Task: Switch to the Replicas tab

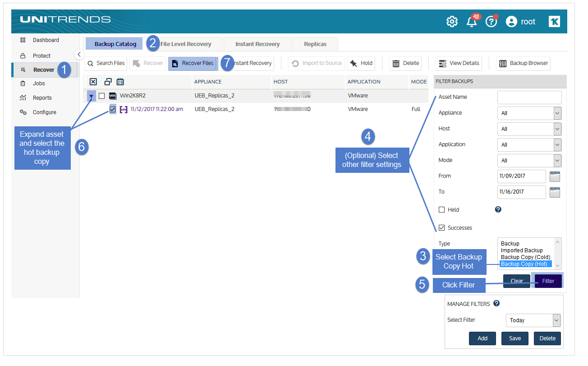Action: click(x=315, y=44)
